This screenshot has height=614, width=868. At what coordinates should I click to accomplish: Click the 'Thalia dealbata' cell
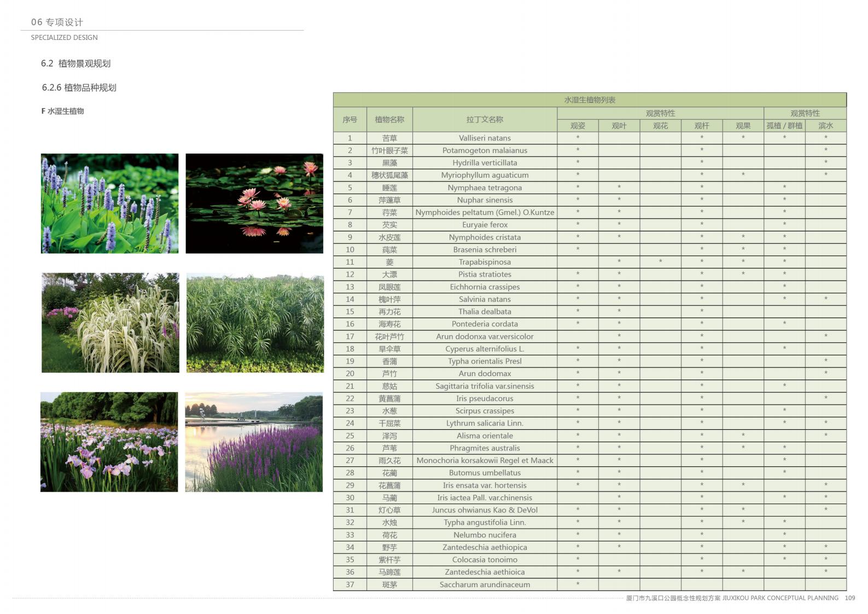click(x=485, y=312)
